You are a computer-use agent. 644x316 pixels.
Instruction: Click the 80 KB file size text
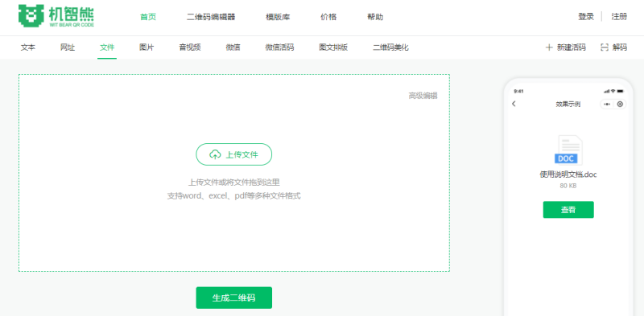[x=568, y=186]
